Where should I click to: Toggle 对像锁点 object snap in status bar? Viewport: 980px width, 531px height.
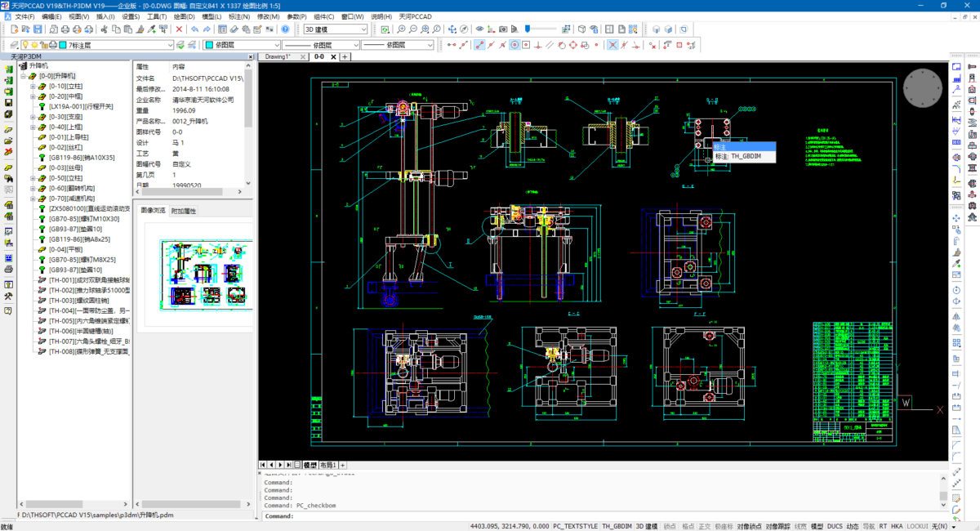[x=750, y=526]
